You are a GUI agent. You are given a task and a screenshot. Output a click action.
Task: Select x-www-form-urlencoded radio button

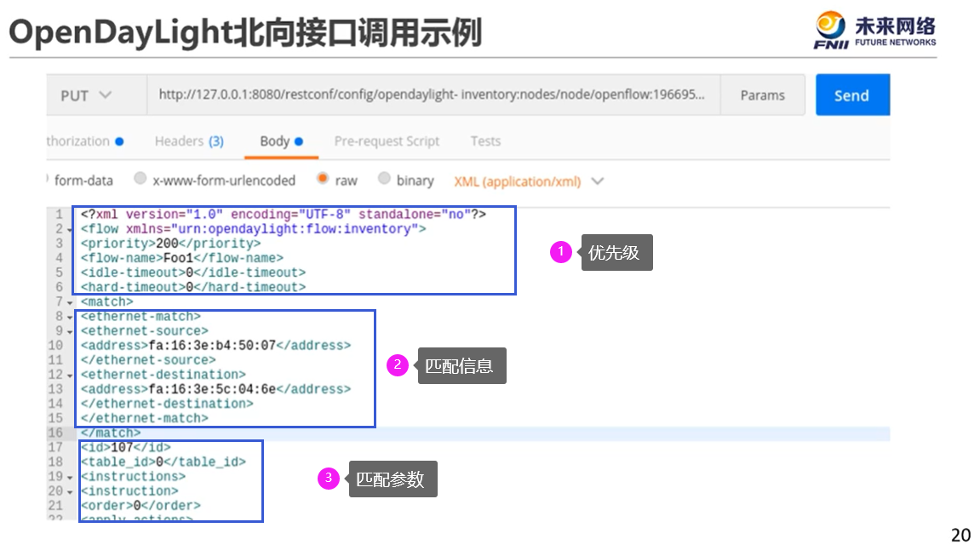coord(140,180)
